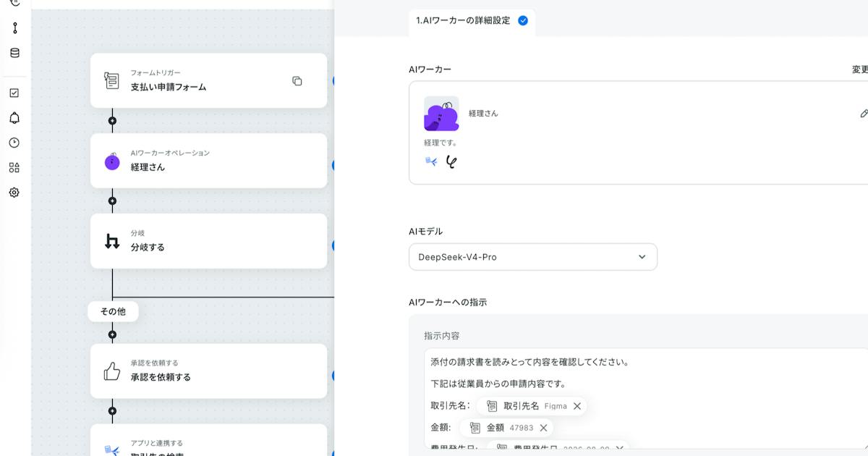This screenshot has width=868, height=456.
Task: Click the 経理です。 description text
Action: [440, 143]
